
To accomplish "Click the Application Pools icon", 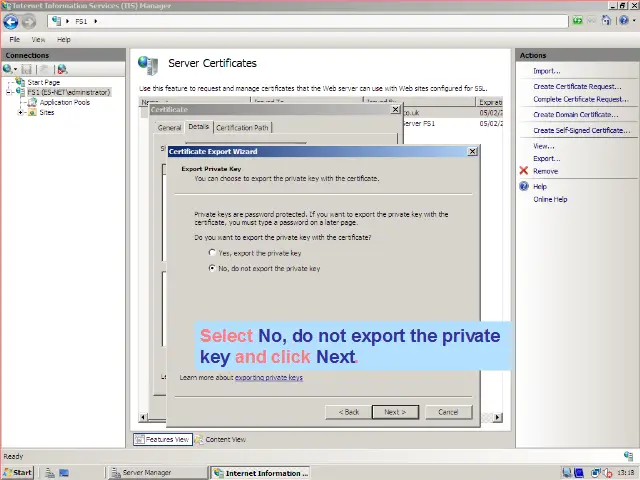I will pyautogui.click(x=33, y=102).
